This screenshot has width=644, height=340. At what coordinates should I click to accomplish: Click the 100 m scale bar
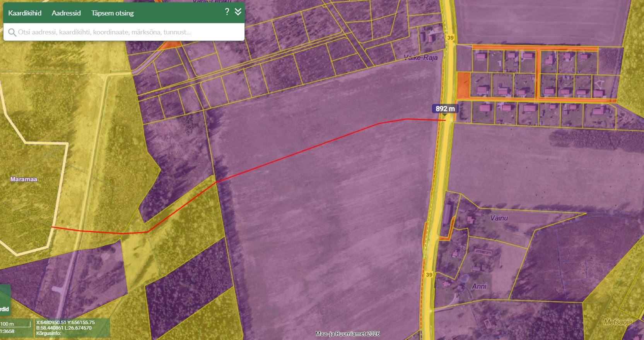[15, 324]
